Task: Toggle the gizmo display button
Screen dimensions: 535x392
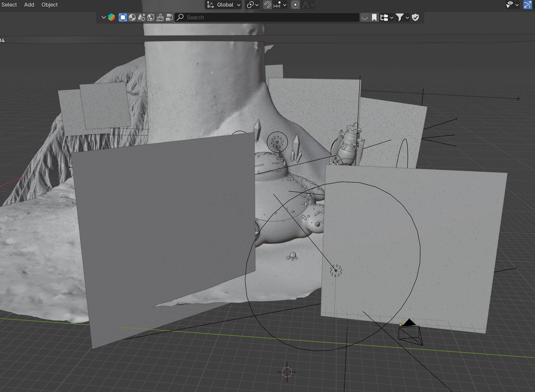Action: [527, 5]
